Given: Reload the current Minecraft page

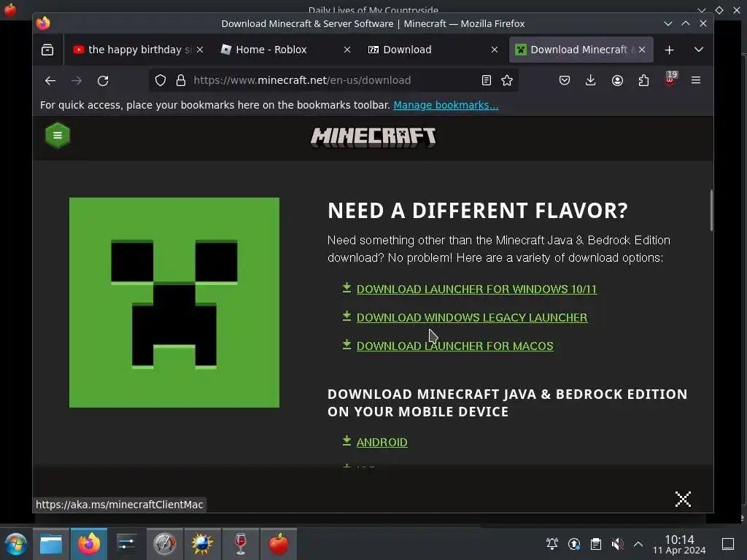Looking at the screenshot, I should click(103, 80).
